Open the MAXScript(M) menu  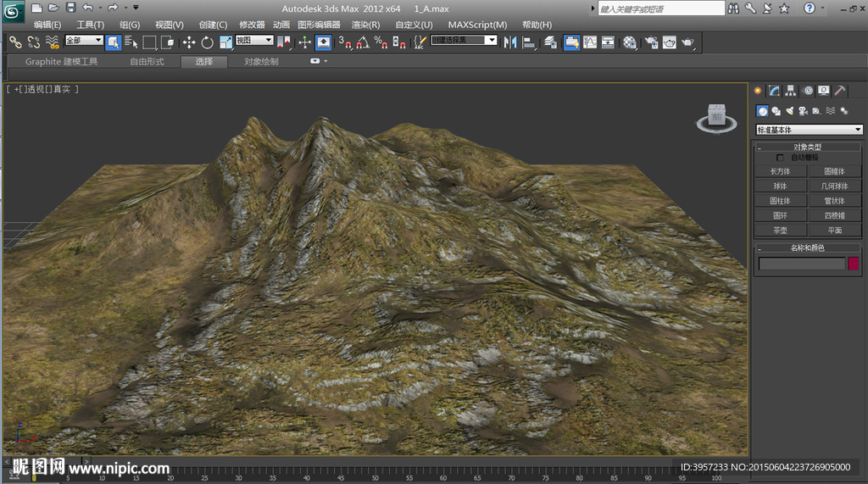[x=477, y=25]
